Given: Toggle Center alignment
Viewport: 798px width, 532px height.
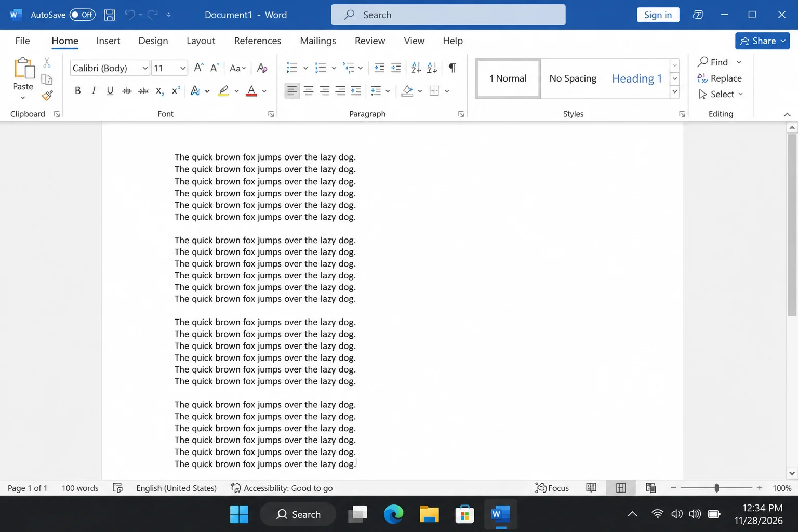Looking at the screenshot, I should pyautogui.click(x=308, y=91).
